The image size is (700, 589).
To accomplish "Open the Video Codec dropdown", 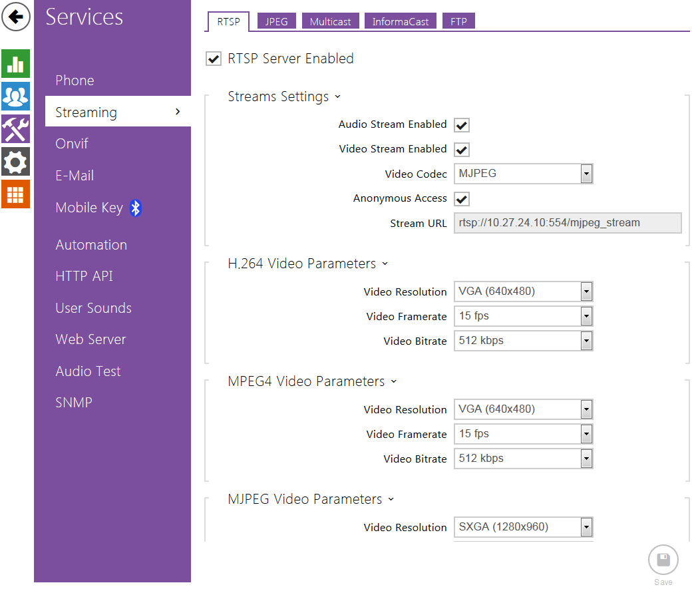I will tap(523, 174).
